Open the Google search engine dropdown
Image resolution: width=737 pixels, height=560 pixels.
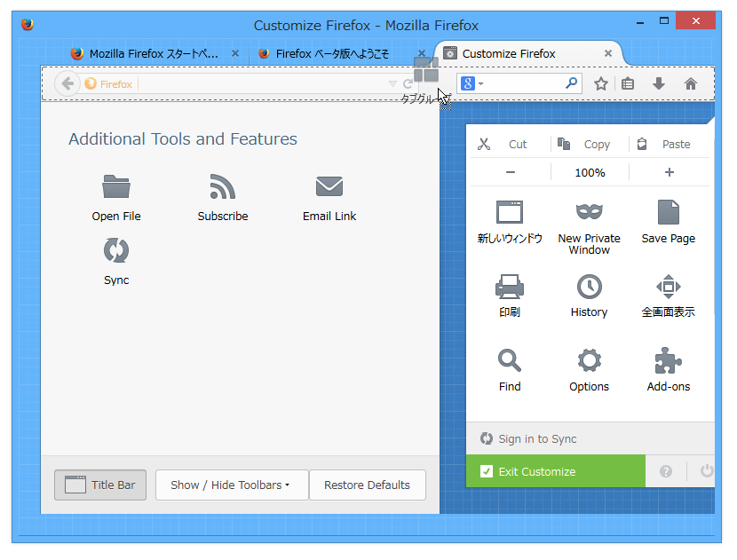tap(472, 83)
